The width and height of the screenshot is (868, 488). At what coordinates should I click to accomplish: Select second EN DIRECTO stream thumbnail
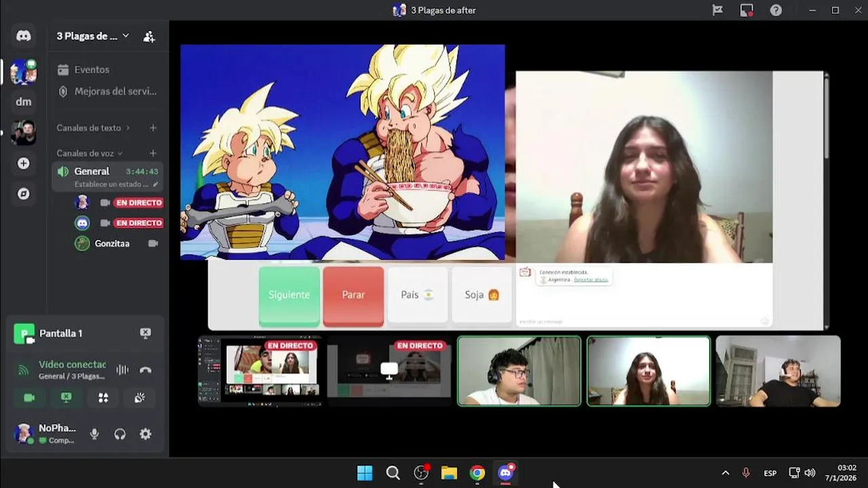(389, 371)
